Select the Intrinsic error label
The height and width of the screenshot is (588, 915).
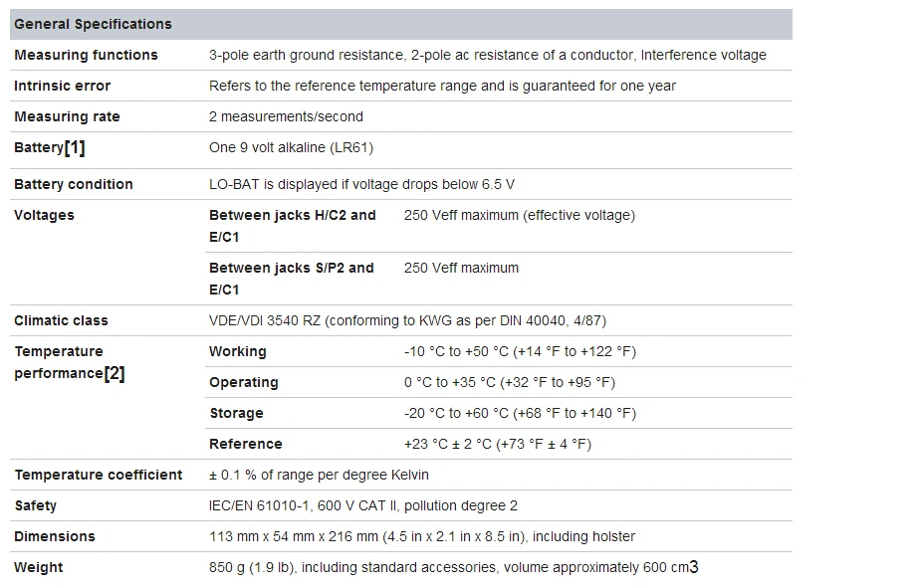pyautogui.click(x=62, y=86)
